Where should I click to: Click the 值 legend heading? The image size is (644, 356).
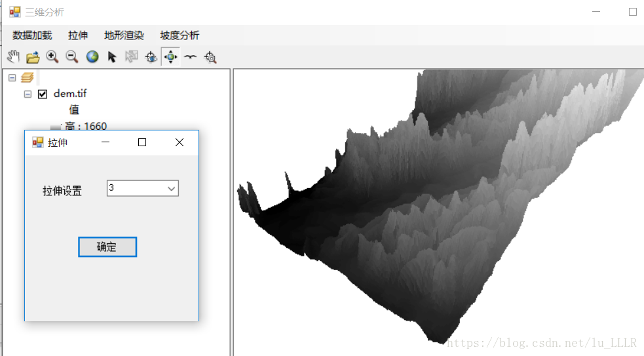coord(74,109)
